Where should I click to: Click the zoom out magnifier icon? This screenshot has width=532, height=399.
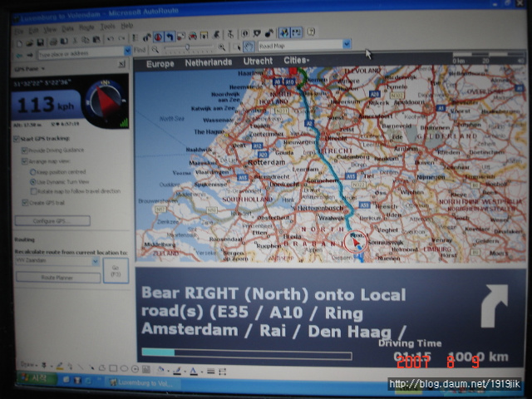pos(155,50)
